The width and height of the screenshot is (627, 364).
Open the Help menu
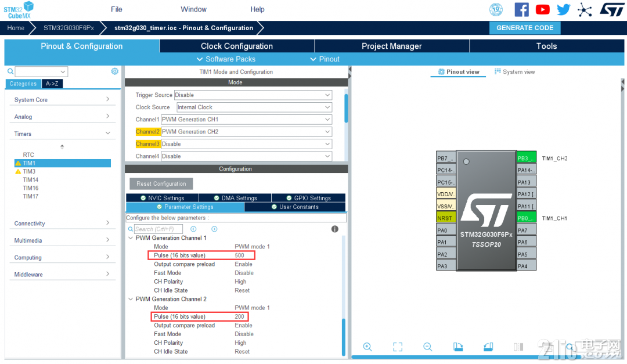[258, 9]
